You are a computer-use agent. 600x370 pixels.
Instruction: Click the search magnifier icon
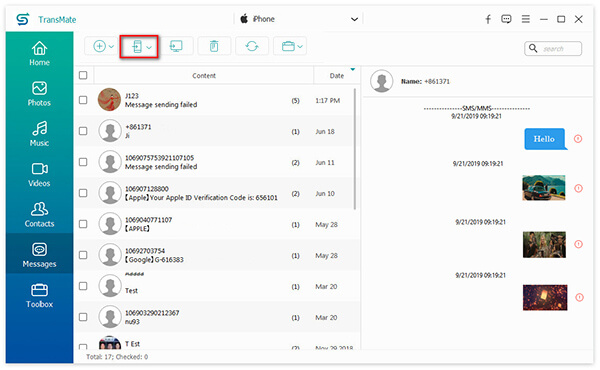[533, 48]
